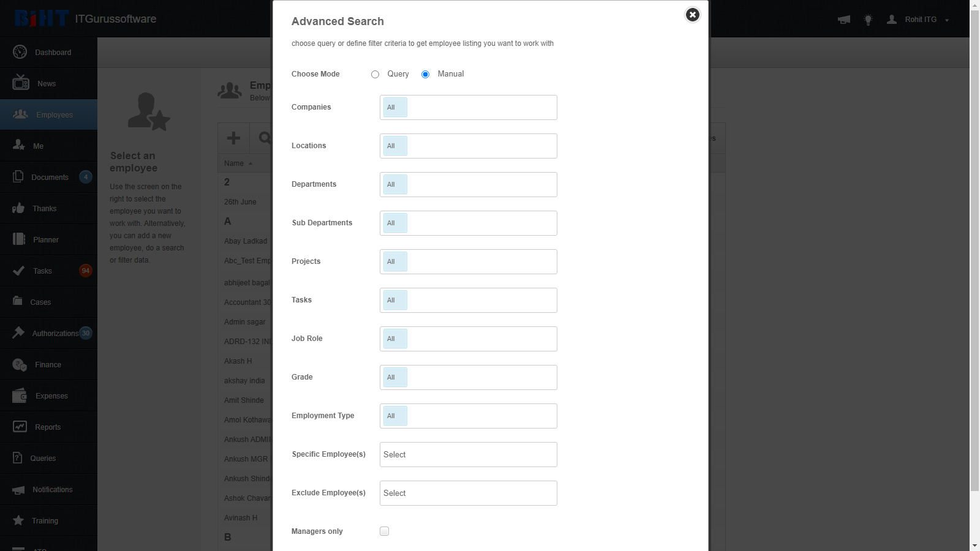Open Documents in the sidebar
This screenshot has height=551, width=980.
[x=48, y=178]
